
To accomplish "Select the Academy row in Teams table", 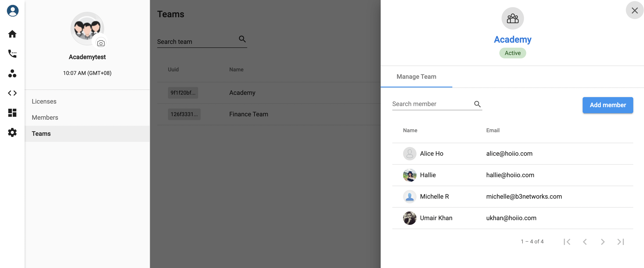I will click(x=269, y=93).
